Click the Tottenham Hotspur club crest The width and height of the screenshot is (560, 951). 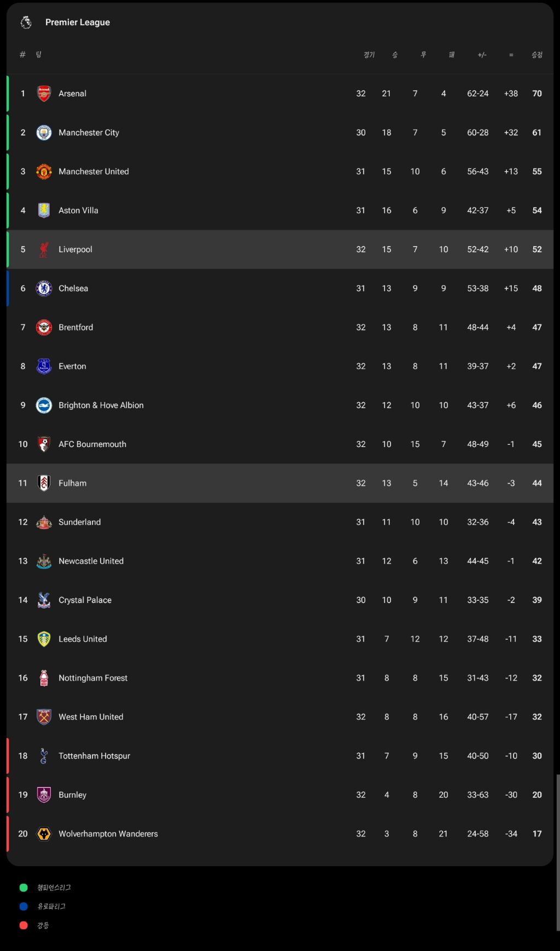(44, 756)
